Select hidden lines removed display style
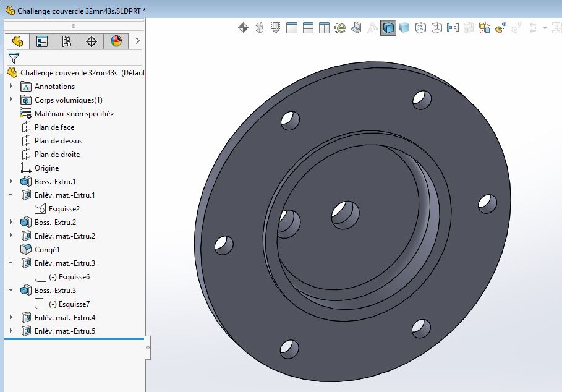This screenshot has height=392, width=562. pyautogui.click(x=420, y=28)
